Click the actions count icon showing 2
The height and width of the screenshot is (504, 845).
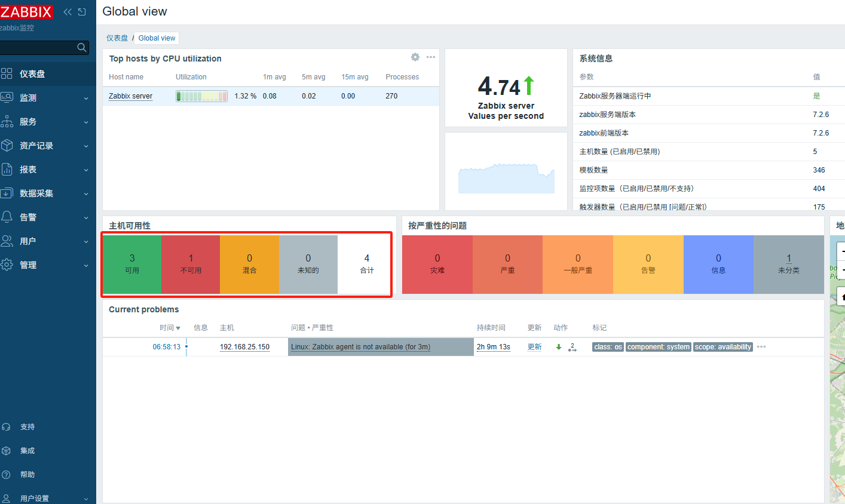pyautogui.click(x=572, y=347)
